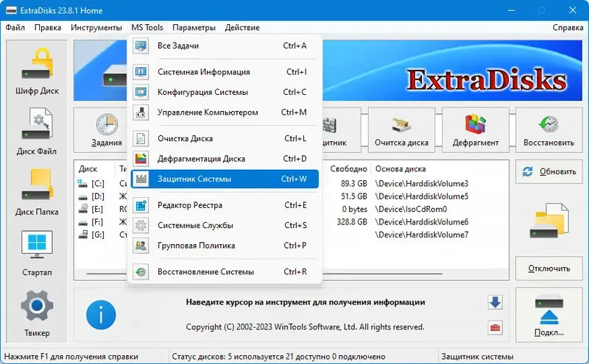This screenshot has width=589, height=364.
Task: Click the Статус дисков status bar text
Action: click(278, 357)
